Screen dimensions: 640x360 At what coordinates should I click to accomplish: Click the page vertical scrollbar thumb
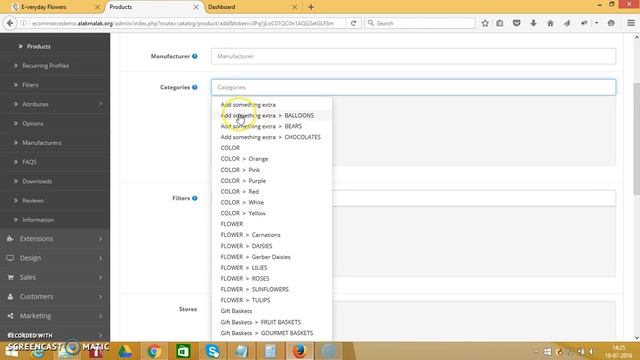[636, 139]
